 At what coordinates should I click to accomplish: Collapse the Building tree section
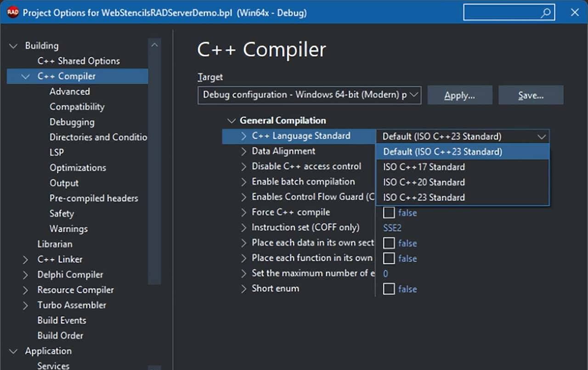pos(14,46)
